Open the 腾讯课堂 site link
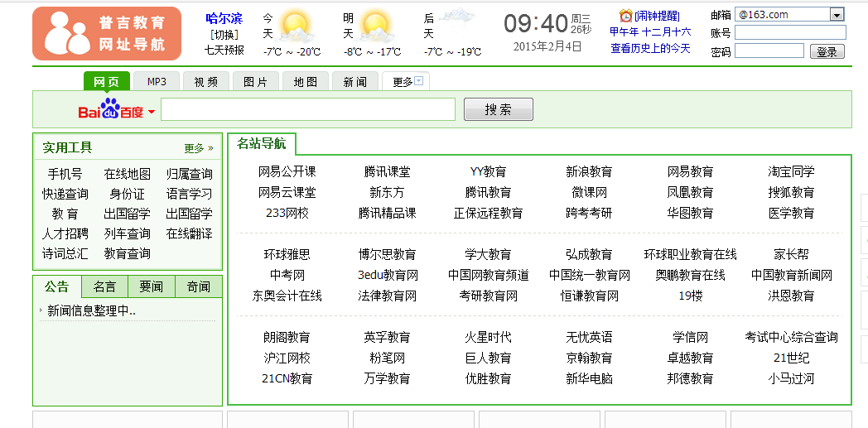Viewport: 868px width, 428px height. tap(388, 172)
